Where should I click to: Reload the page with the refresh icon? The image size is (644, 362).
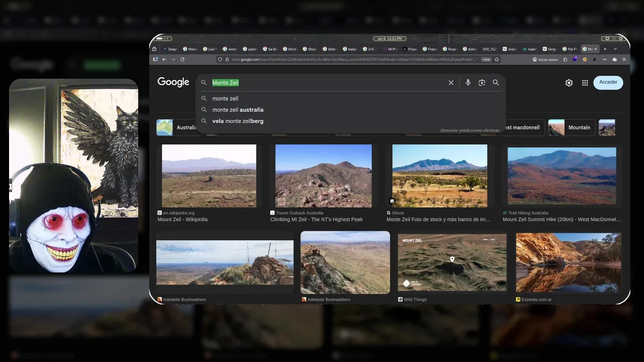click(182, 59)
